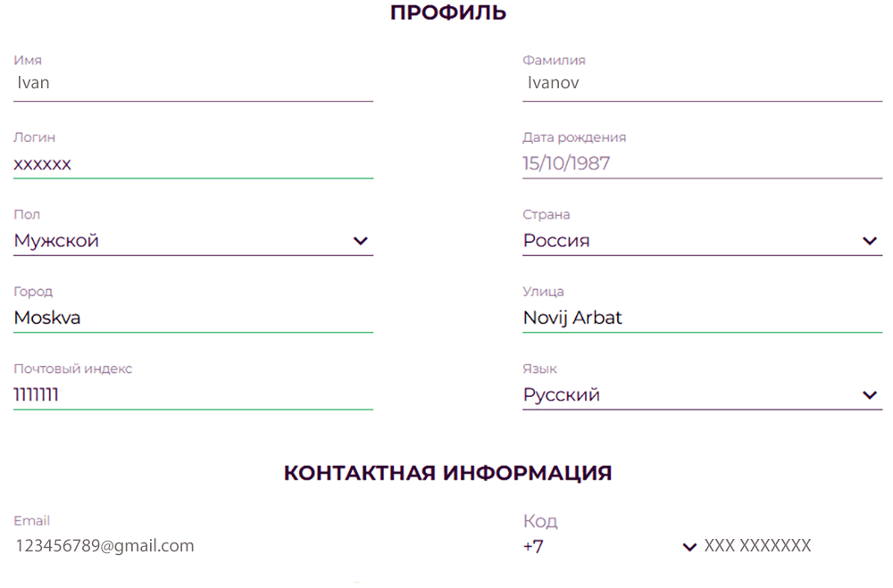
Task: Click the Страна dropdown chevron arrow
Action: pos(869,240)
